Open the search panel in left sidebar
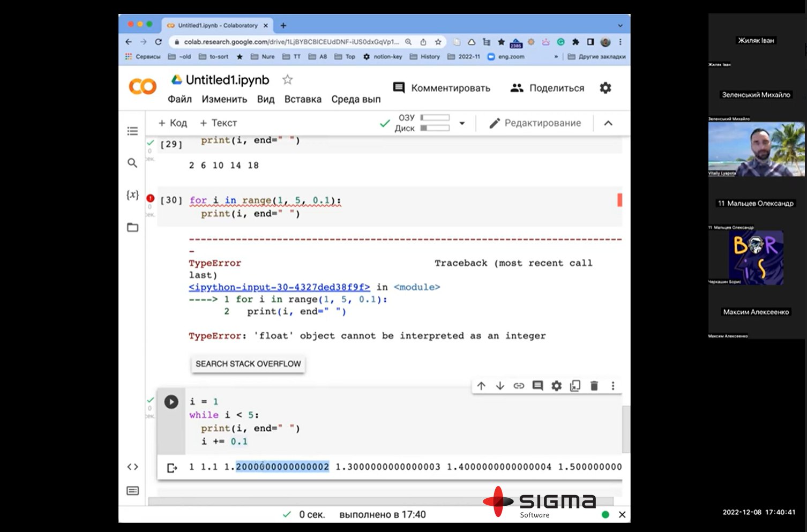 pyautogui.click(x=132, y=163)
